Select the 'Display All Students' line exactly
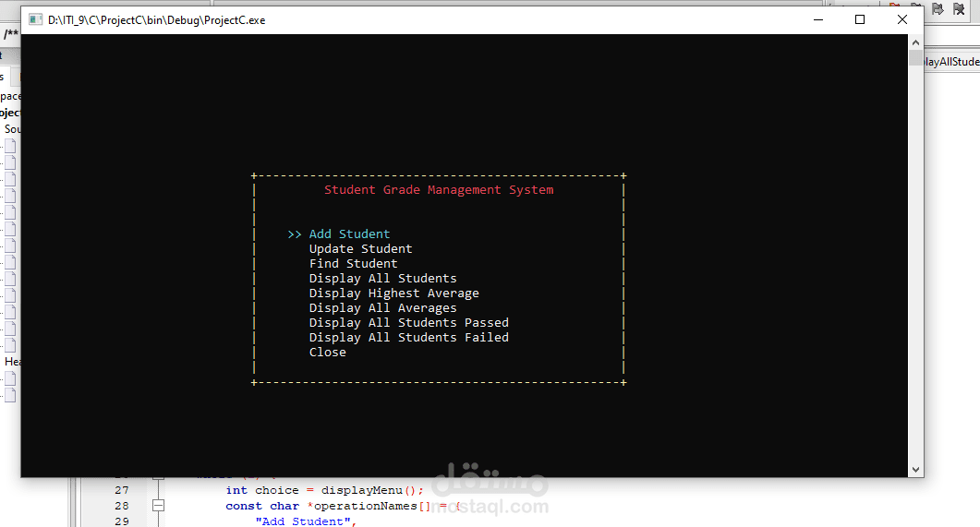Viewport: 980px width, 527px height. (382, 279)
